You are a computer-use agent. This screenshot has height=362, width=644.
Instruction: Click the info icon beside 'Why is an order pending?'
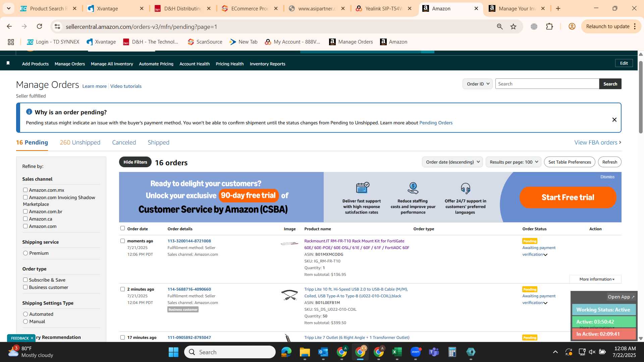point(29,112)
